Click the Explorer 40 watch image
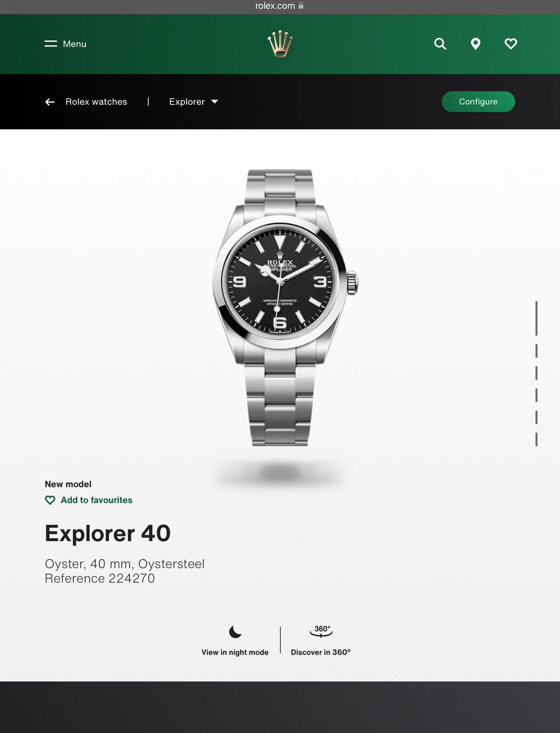 285,308
